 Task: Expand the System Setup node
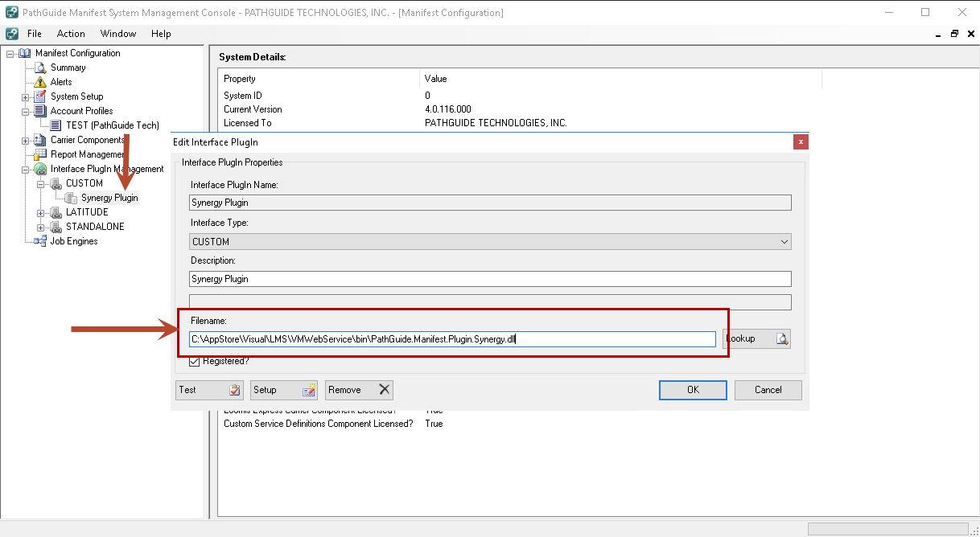pyautogui.click(x=26, y=97)
